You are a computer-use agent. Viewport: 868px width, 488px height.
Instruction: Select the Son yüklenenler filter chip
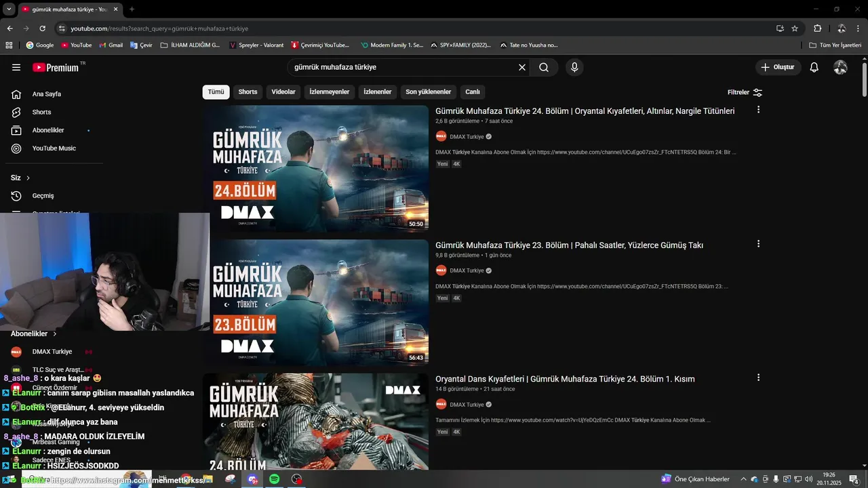[429, 92]
